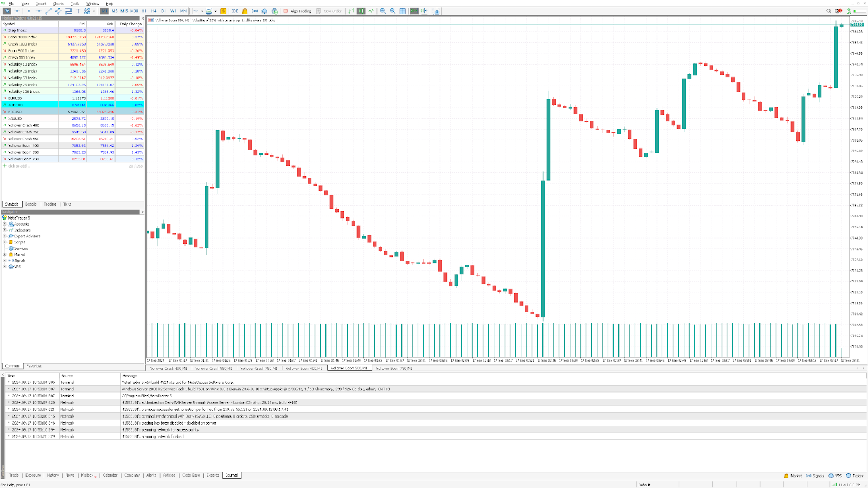Click the green connection strength bars
This screenshot has width=868, height=488.
click(x=834, y=484)
